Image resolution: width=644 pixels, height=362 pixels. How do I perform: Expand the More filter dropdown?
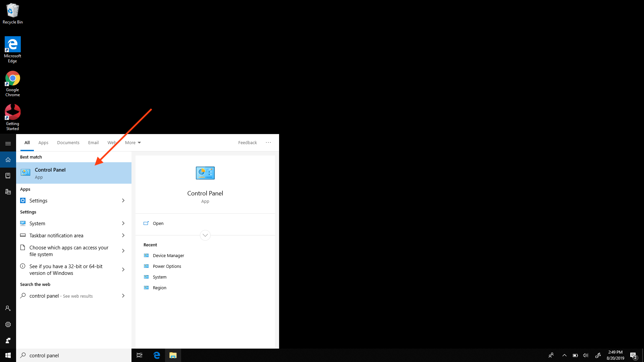(x=133, y=142)
